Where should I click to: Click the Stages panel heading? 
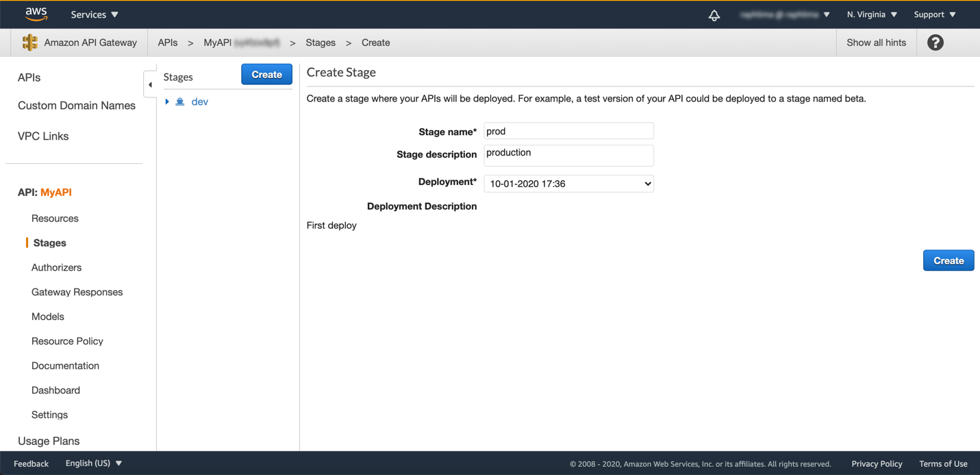click(x=178, y=77)
